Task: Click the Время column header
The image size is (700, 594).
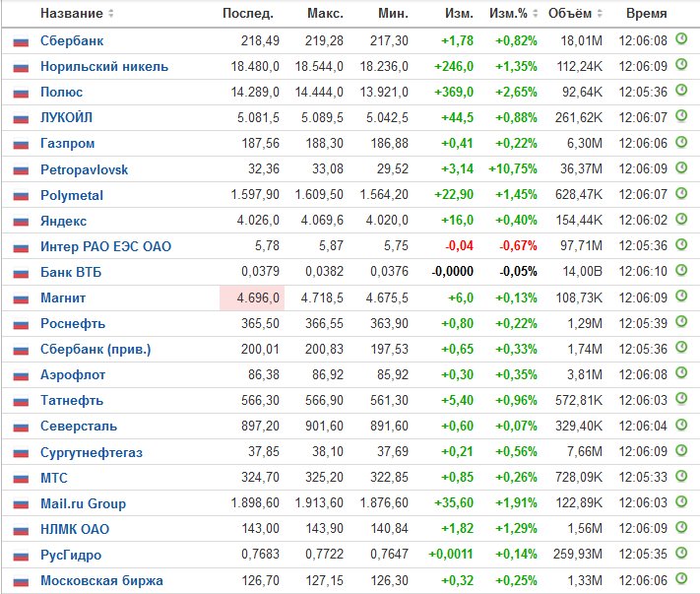Action: pos(647,14)
